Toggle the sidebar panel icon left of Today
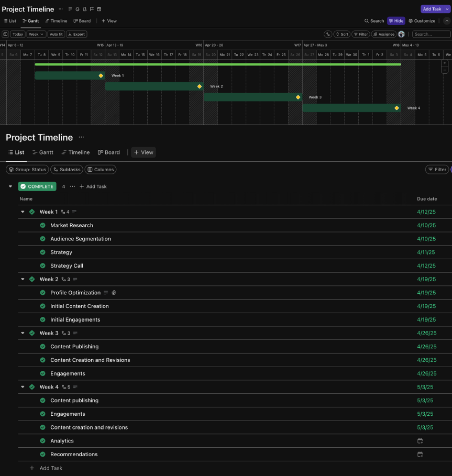Screen dimensions: 452x476 pyautogui.click(x=5, y=35)
